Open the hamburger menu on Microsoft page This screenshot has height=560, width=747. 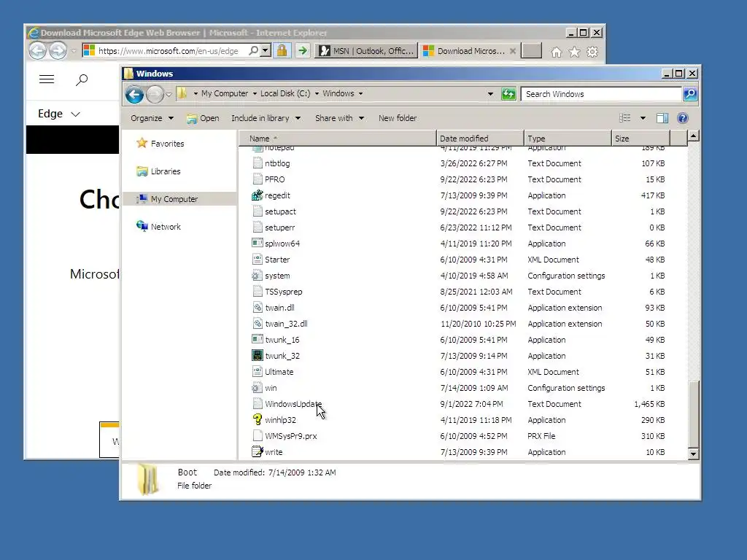tap(46, 79)
